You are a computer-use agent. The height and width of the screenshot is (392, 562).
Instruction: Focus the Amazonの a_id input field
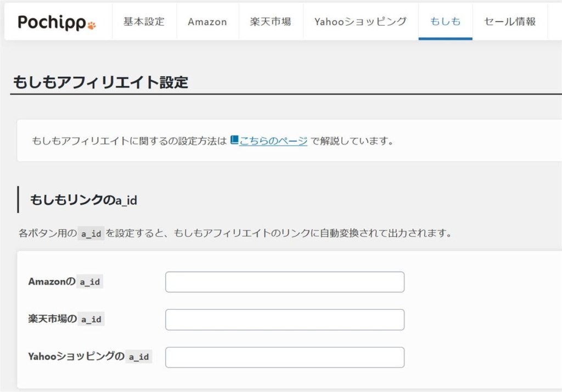click(x=285, y=282)
